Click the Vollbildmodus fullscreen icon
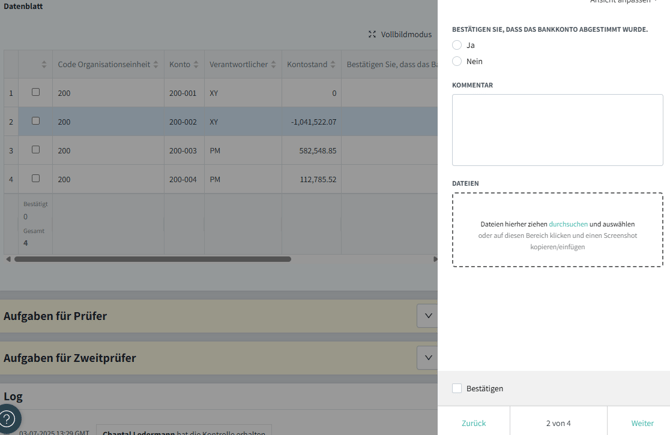670x435 pixels. (372, 34)
